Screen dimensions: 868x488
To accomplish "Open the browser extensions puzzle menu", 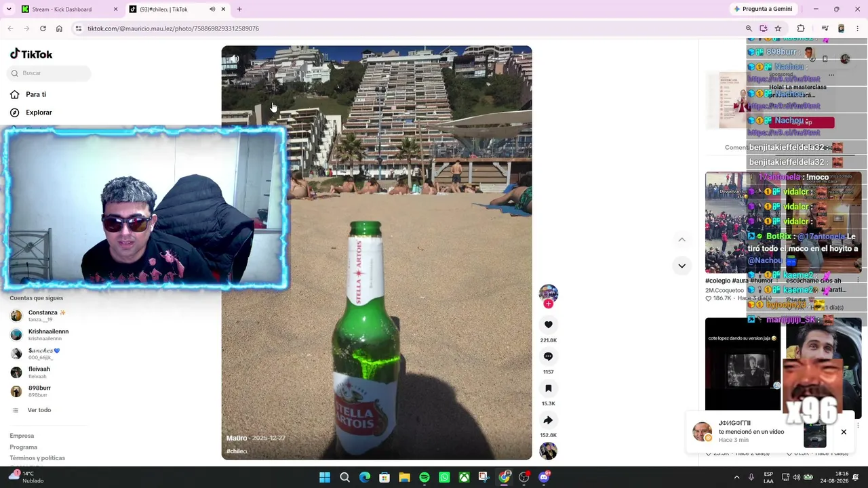I will point(801,28).
